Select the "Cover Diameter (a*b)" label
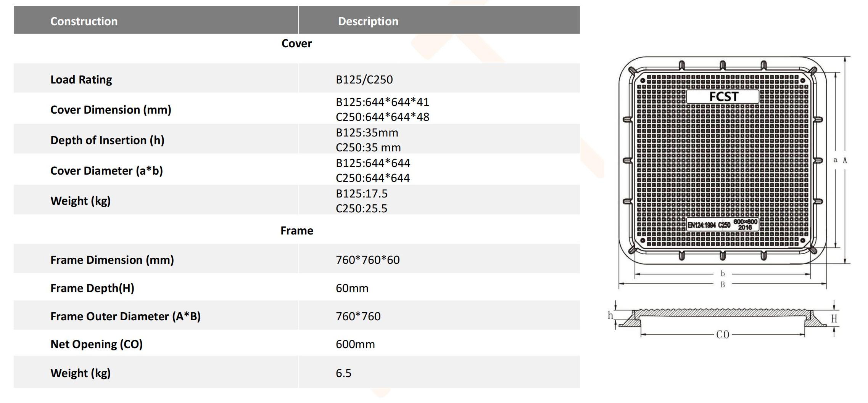 pos(106,171)
